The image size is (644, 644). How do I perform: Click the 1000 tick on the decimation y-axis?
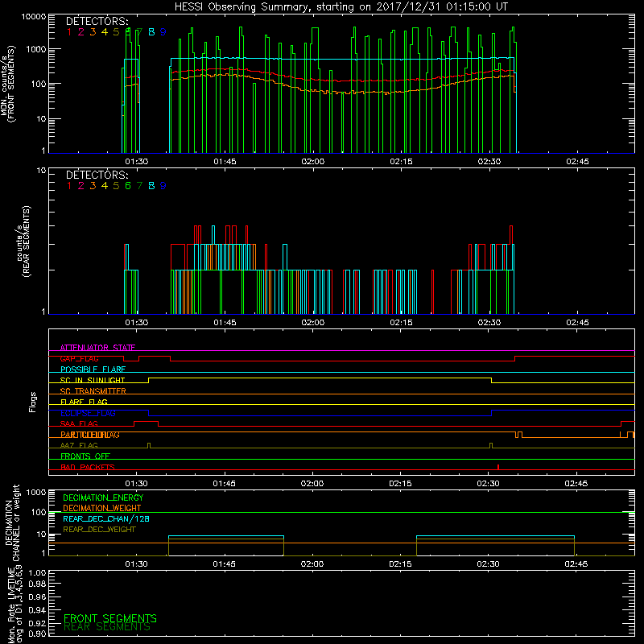(36, 492)
